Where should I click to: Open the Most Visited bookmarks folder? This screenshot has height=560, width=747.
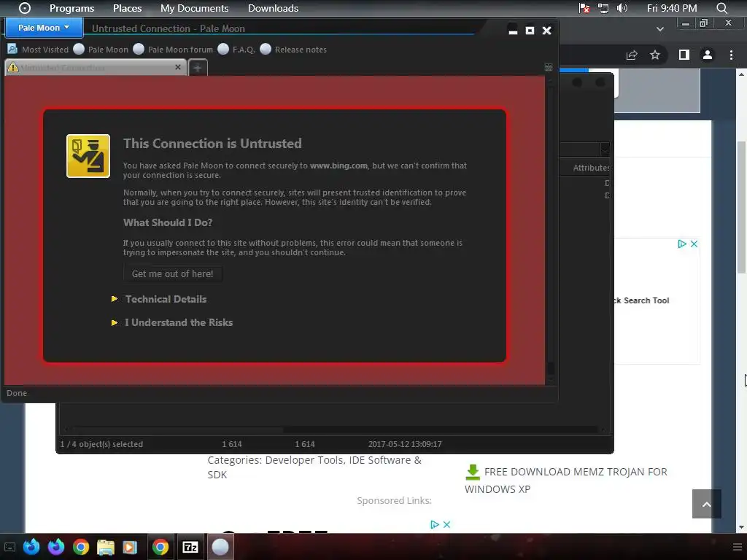[38, 49]
